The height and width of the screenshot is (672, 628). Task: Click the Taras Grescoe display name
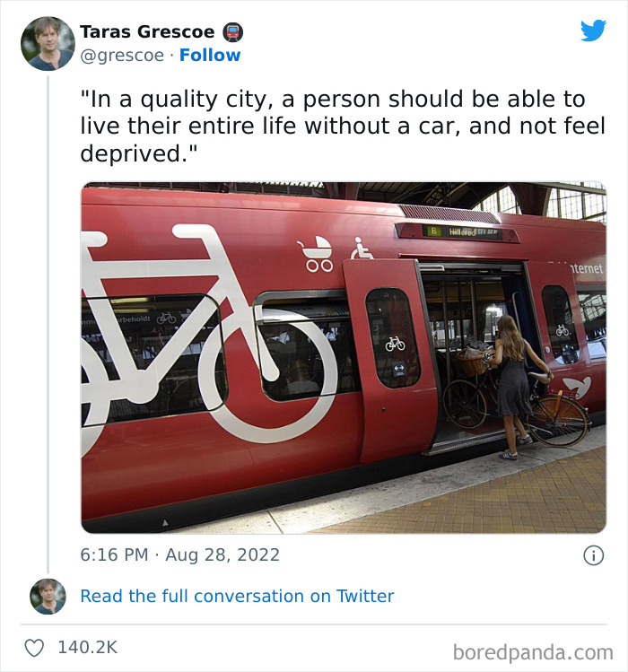147,32
